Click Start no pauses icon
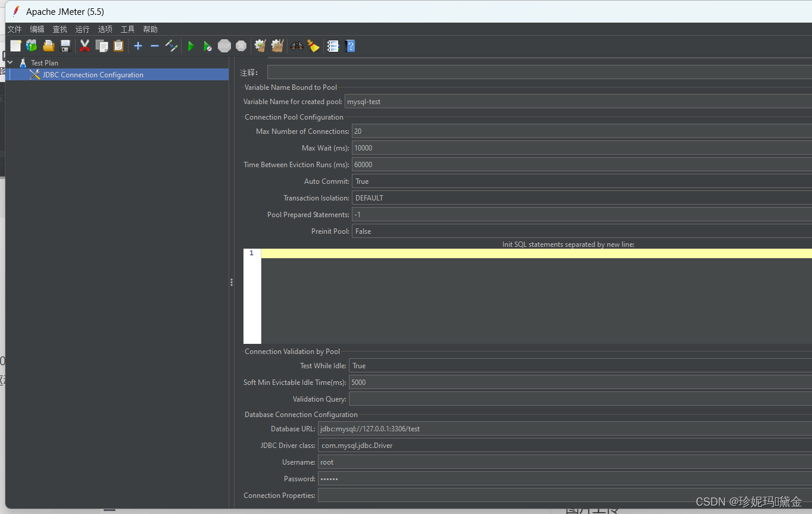 [208, 46]
